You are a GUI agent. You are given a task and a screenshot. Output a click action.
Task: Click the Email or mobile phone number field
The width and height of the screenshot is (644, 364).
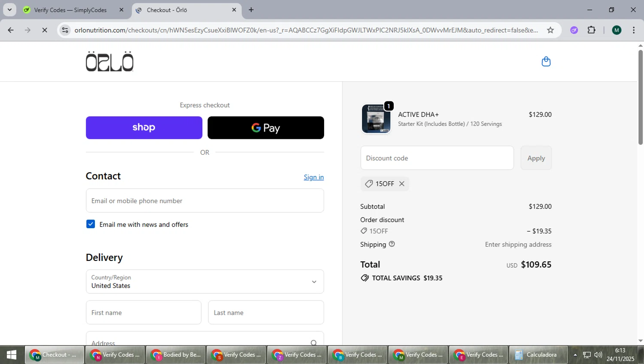click(x=205, y=201)
